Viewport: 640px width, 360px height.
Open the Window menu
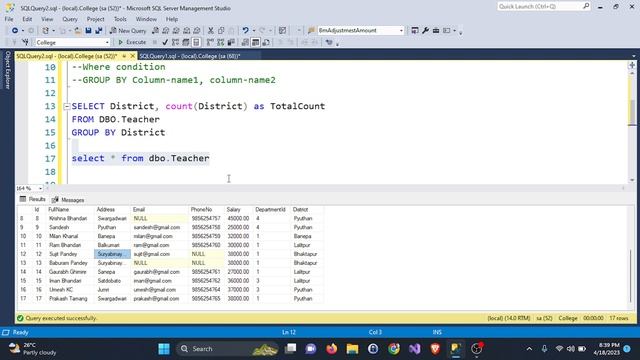coord(146,19)
